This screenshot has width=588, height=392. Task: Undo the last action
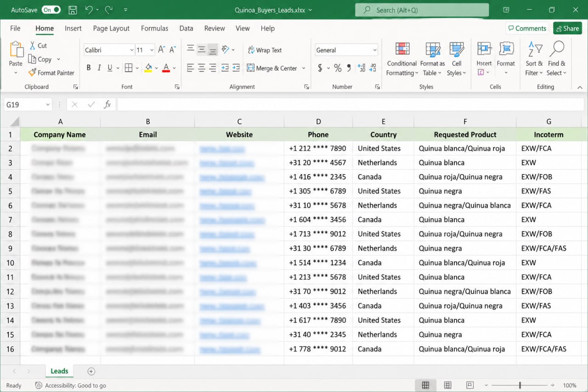89,10
